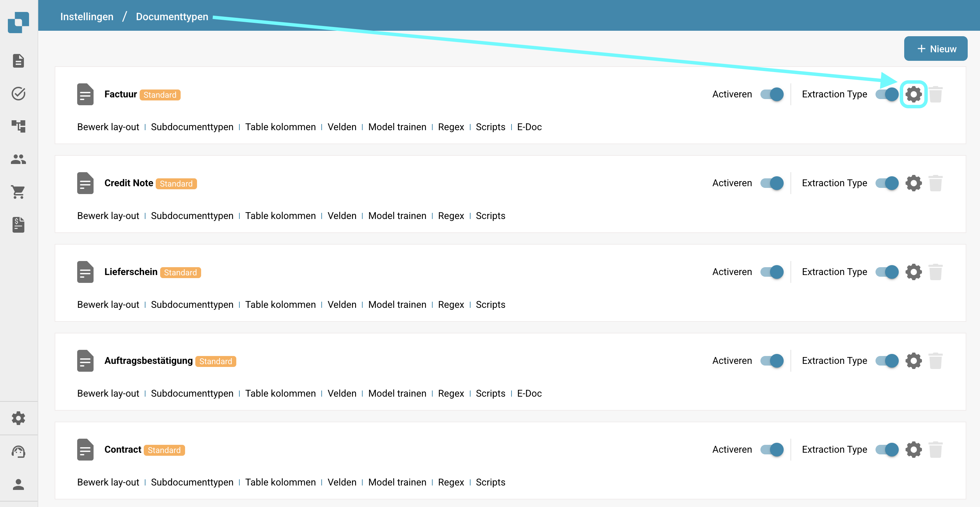The image size is (980, 507).
Task: Click the shopping cart icon in sidebar
Action: [x=18, y=192]
